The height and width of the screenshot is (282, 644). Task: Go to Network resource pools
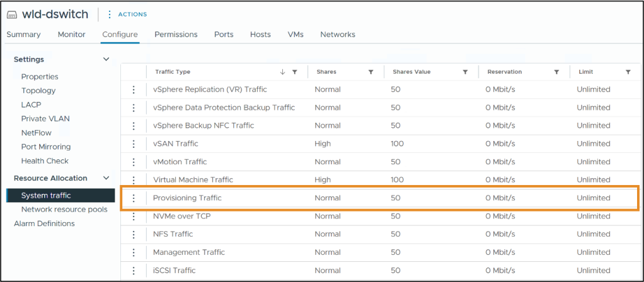[64, 209]
